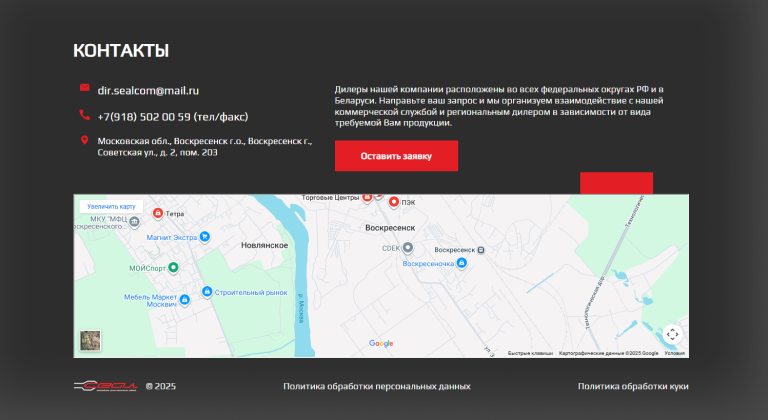Click the Строительный рынок map marker
Screen dimensions: 768x420
[x=206, y=292]
